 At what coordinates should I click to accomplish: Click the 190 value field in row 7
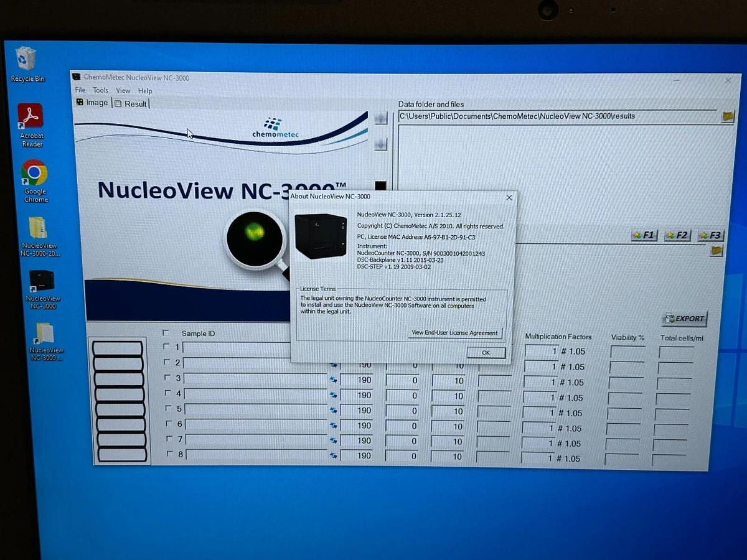pyautogui.click(x=357, y=441)
